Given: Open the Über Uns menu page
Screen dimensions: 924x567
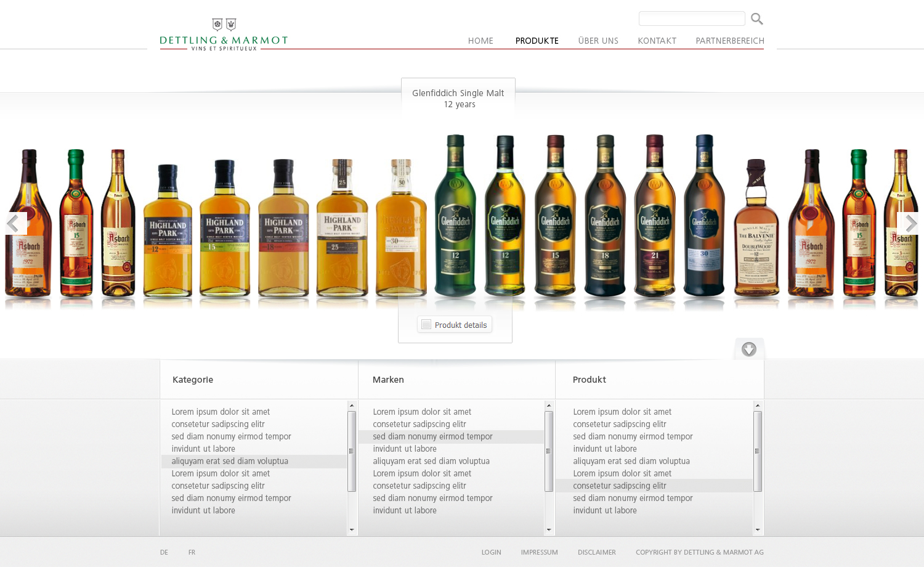Looking at the screenshot, I should (x=598, y=41).
